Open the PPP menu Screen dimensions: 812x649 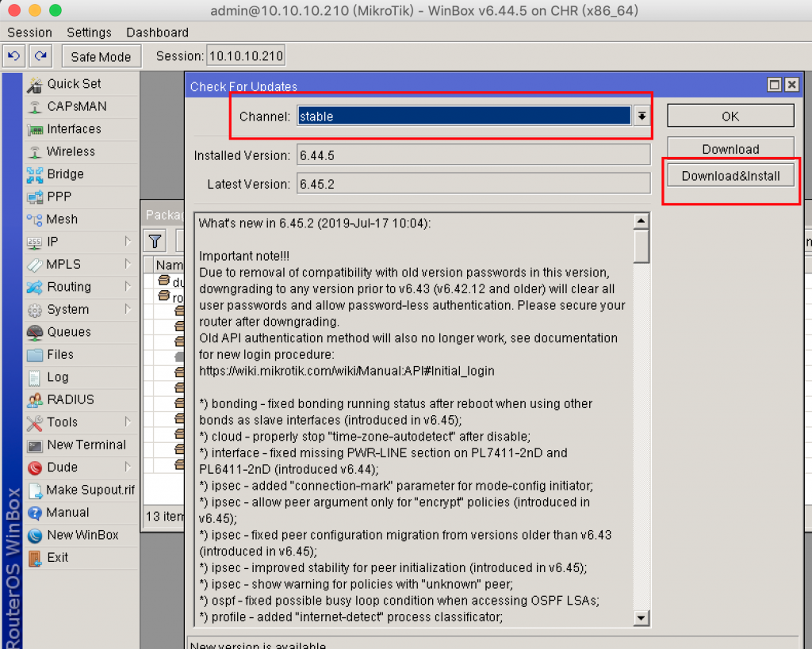[x=82, y=197]
